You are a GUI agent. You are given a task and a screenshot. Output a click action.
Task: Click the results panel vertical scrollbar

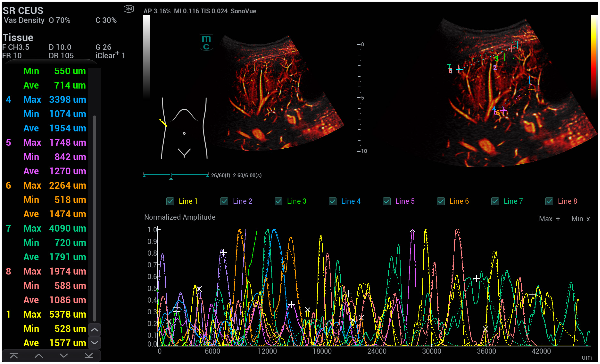(x=95, y=218)
